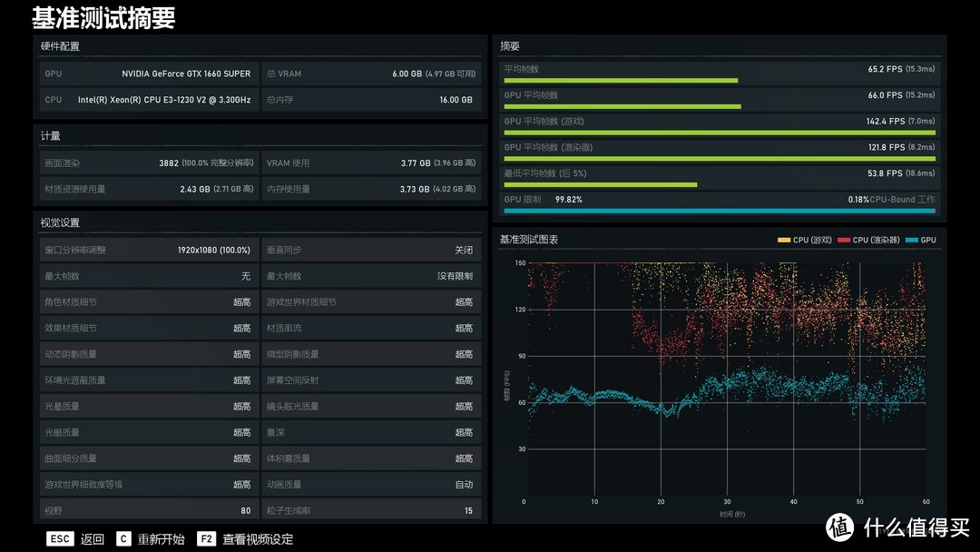Click the 65.2 FPS average value

pyautogui.click(x=901, y=69)
